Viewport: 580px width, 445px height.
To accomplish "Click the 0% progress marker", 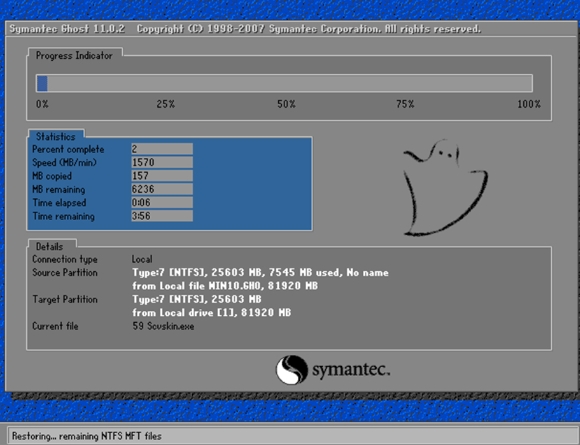I will (42, 104).
